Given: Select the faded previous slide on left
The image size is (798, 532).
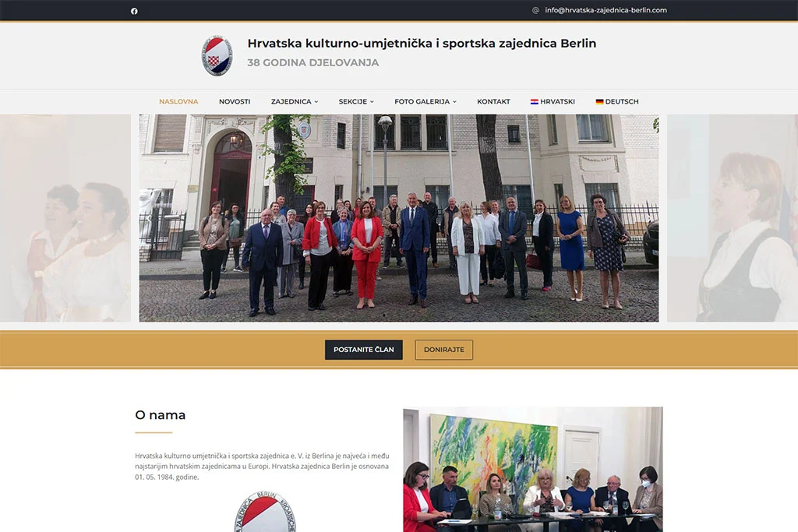Looking at the screenshot, I should tap(65, 217).
